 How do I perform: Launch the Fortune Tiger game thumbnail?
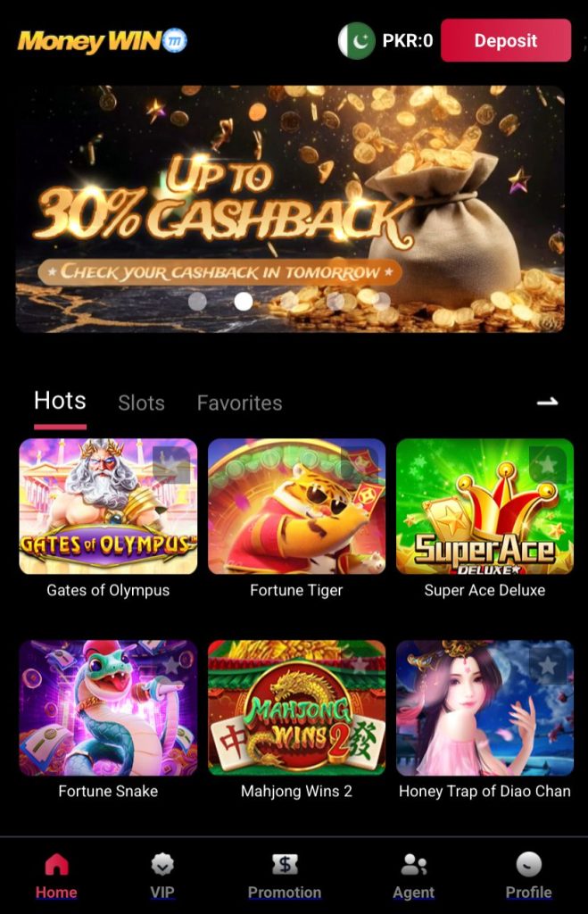296,506
